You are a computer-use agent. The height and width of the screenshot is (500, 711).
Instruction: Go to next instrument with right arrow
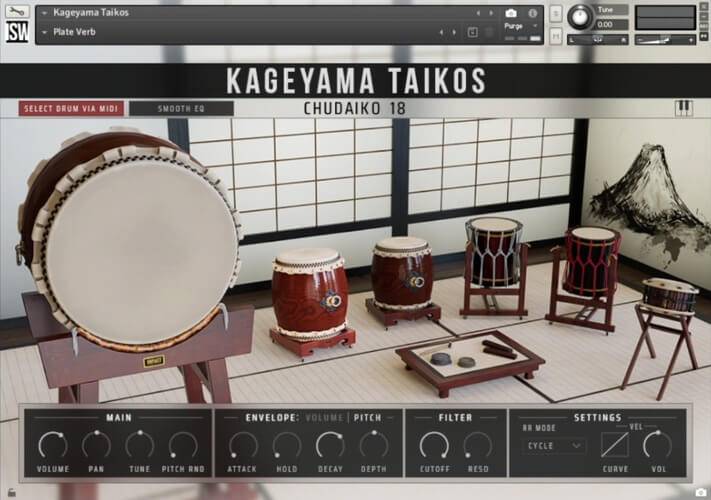(491, 13)
